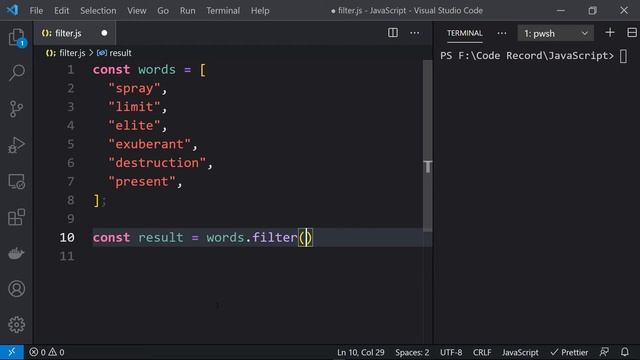Viewport: 640px width, 360px height.
Task: Change encoding via UTF-8
Action: [451, 352]
